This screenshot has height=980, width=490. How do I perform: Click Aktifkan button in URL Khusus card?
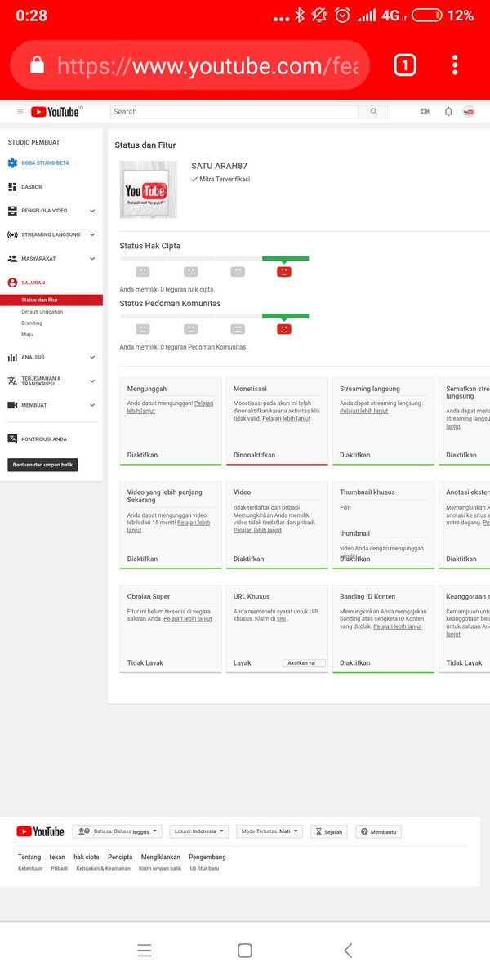click(x=304, y=663)
